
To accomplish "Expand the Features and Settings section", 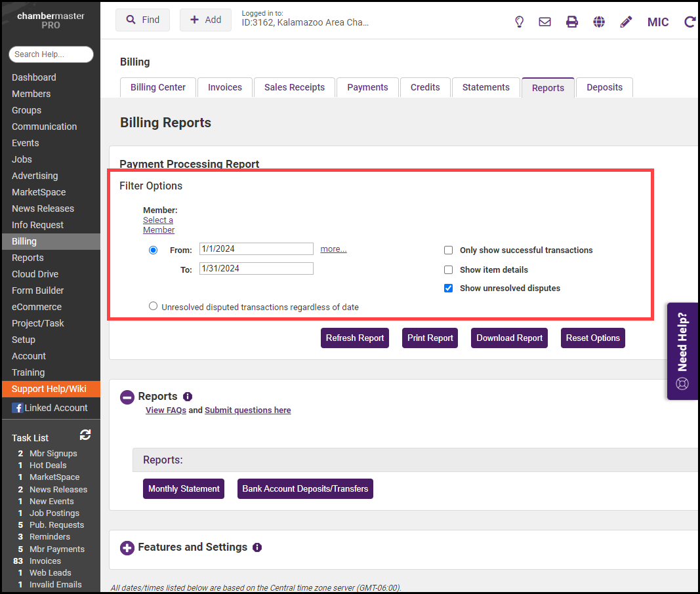I will coord(127,547).
